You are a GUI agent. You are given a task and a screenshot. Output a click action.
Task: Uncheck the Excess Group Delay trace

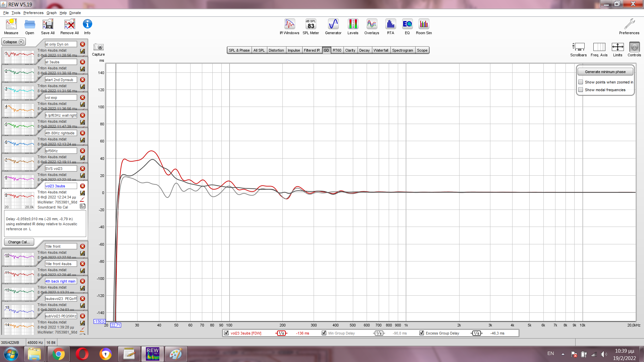tap(422, 333)
